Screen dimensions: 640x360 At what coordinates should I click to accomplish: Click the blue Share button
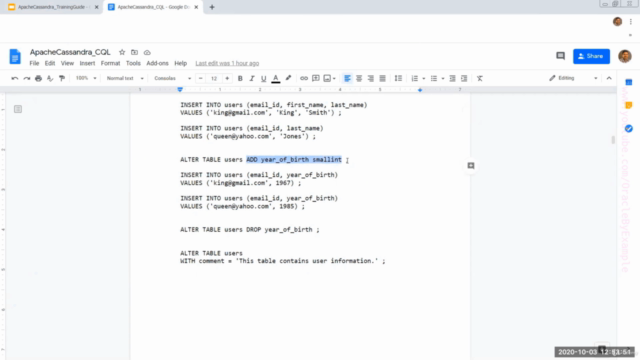coord(591,56)
